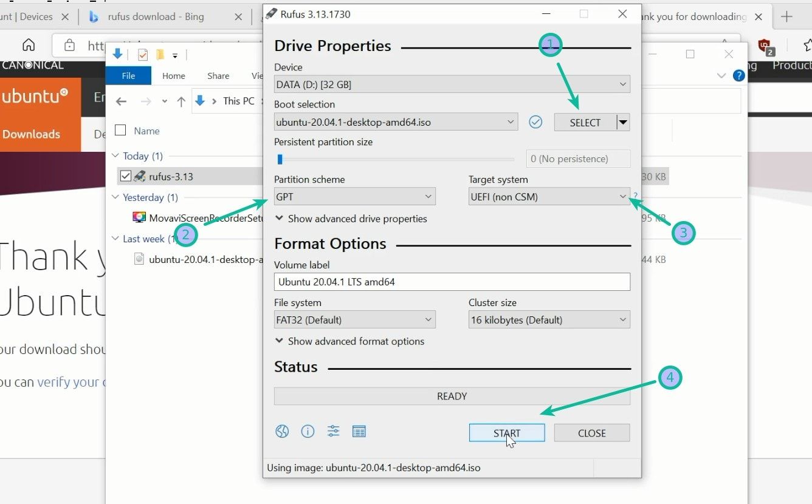Click the No persistence size field
This screenshot has width=812, height=504.
pos(578,158)
